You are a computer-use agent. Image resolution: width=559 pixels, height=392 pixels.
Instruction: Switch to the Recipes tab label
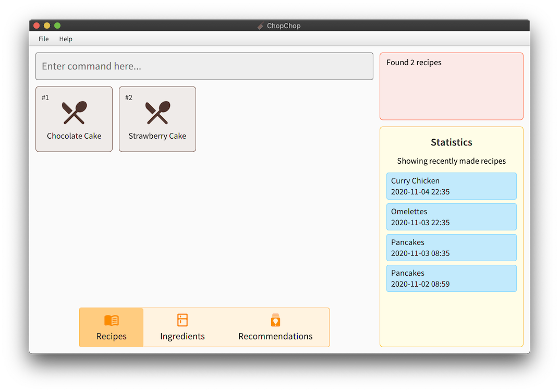click(111, 336)
